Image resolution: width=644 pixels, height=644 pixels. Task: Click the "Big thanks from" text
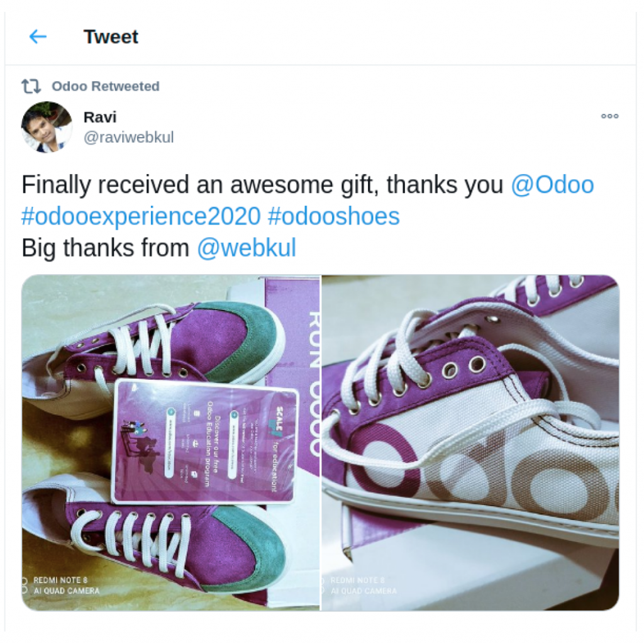click(105, 248)
